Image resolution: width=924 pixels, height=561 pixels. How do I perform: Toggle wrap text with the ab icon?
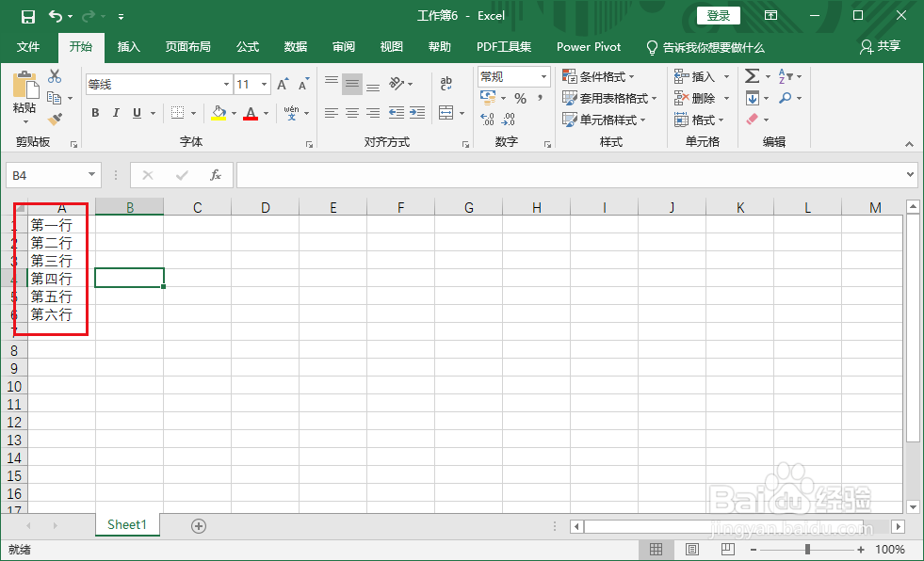[x=446, y=84]
